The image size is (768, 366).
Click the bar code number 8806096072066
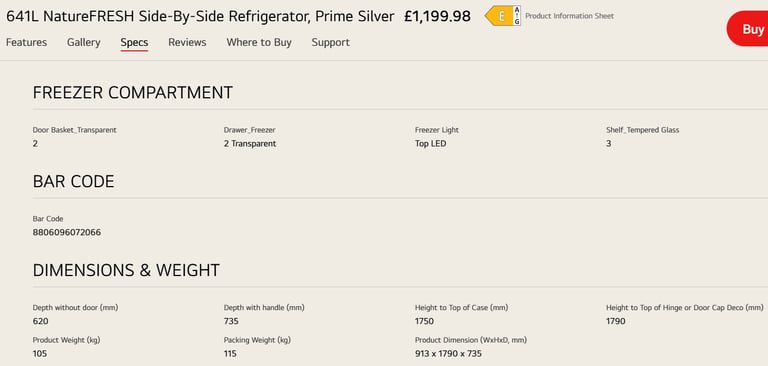(67, 232)
